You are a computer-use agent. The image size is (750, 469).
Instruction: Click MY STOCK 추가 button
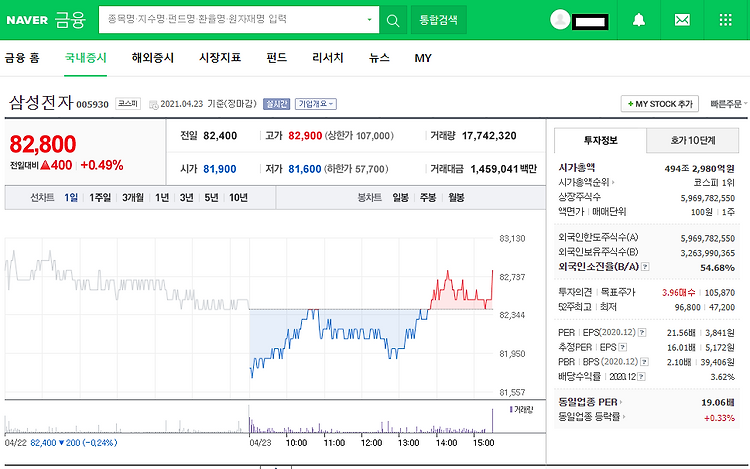click(x=660, y=104)
